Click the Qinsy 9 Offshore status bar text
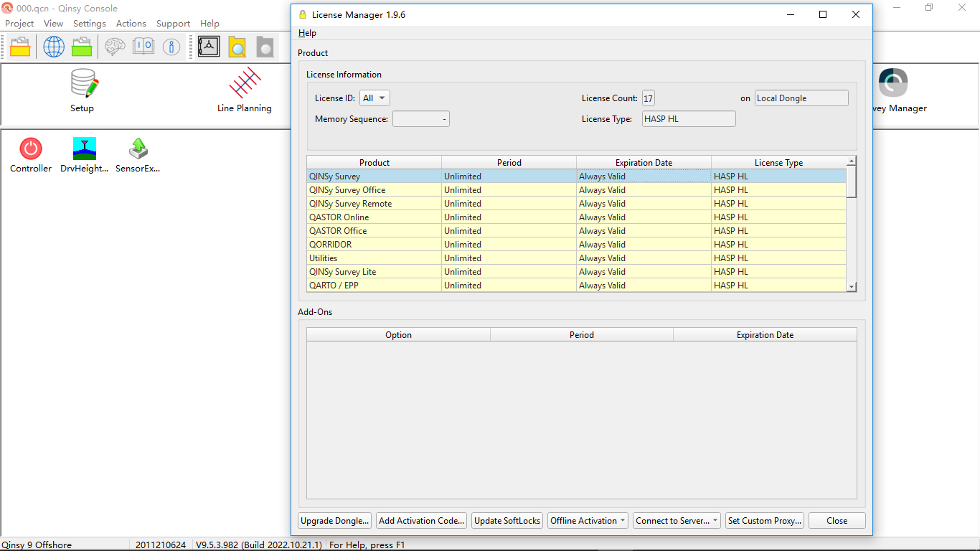The image size is (980, 551). (37, 545)
